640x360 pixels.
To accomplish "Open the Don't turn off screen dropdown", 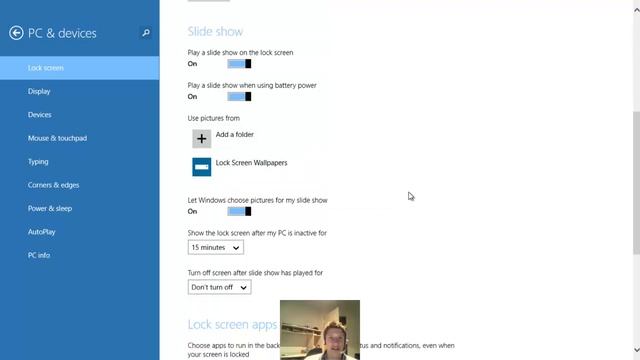I will click(x=219, y=287).
